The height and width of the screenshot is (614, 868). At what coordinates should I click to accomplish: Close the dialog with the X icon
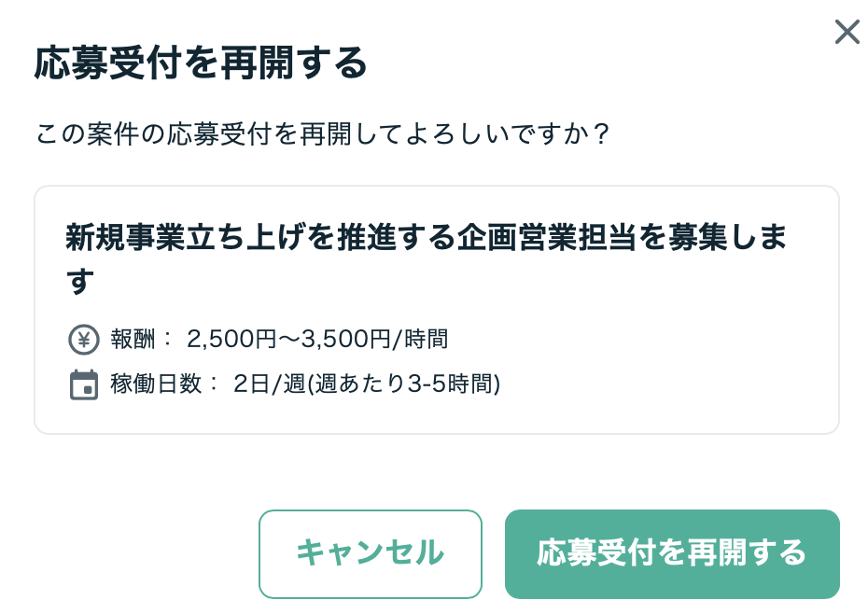click(847, 33)
